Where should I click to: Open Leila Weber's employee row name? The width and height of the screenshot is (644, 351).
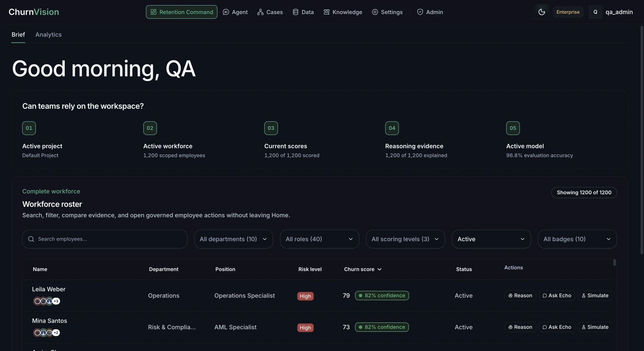tap(49, 289)
